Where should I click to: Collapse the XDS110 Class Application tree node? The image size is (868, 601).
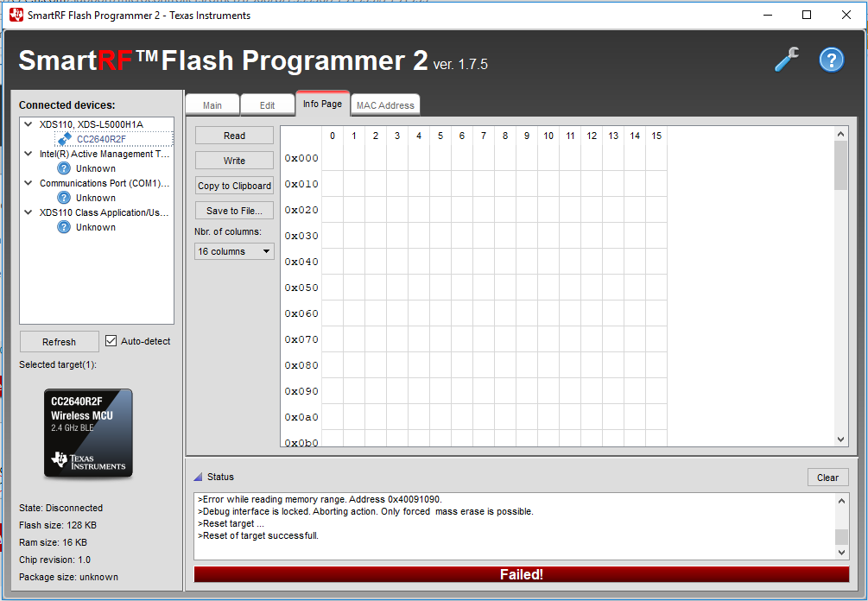point(29,212)
